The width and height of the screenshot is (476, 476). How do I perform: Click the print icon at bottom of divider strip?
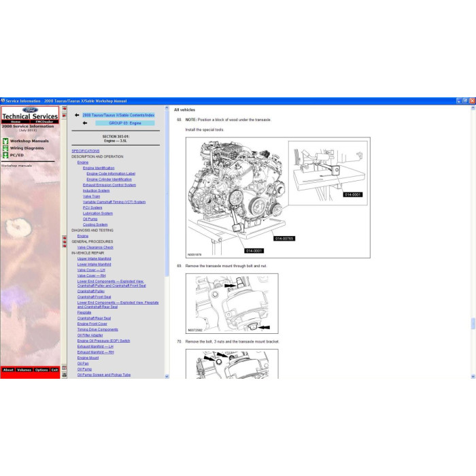coord(65,375)
